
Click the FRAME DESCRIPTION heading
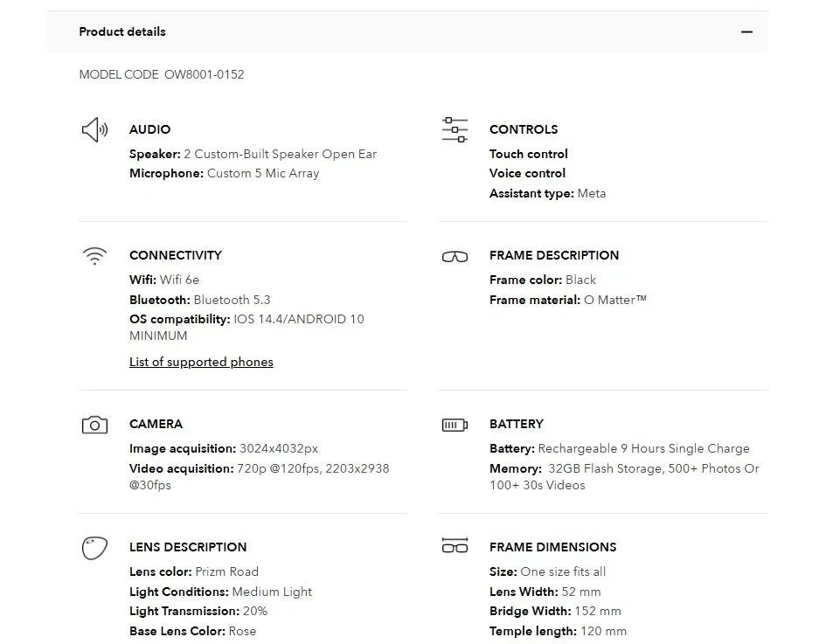pos(554,255)
